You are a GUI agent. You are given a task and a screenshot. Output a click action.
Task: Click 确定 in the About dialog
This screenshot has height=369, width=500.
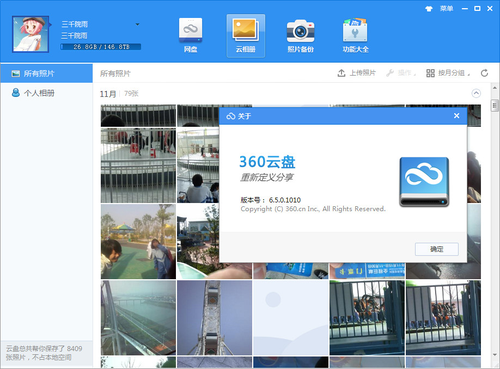coord(437,249)
